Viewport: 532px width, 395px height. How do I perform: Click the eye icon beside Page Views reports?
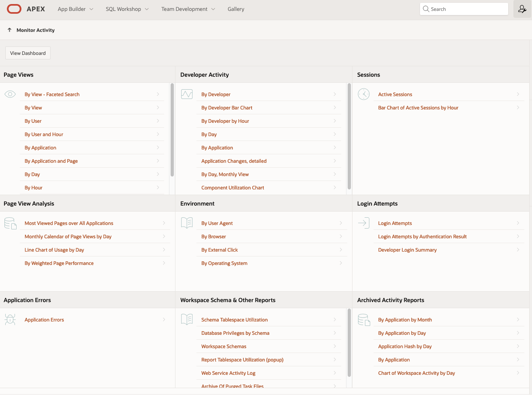10,94
